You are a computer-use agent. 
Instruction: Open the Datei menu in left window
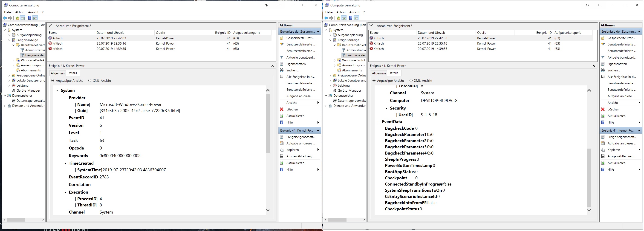tap(8, 12)
